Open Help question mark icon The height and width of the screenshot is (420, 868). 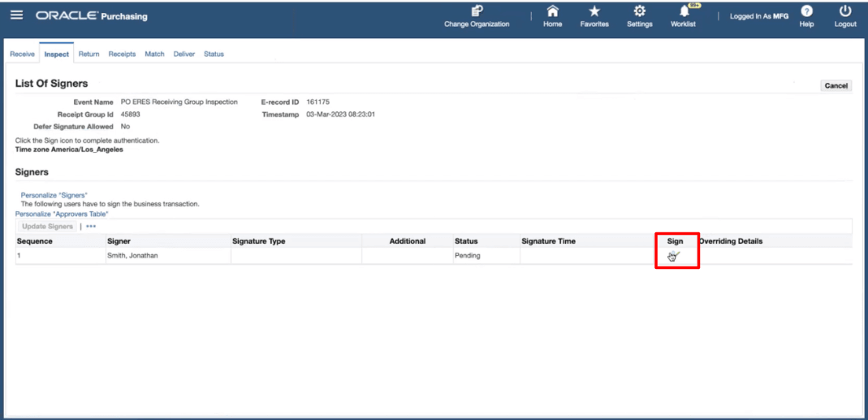[806, 11]
